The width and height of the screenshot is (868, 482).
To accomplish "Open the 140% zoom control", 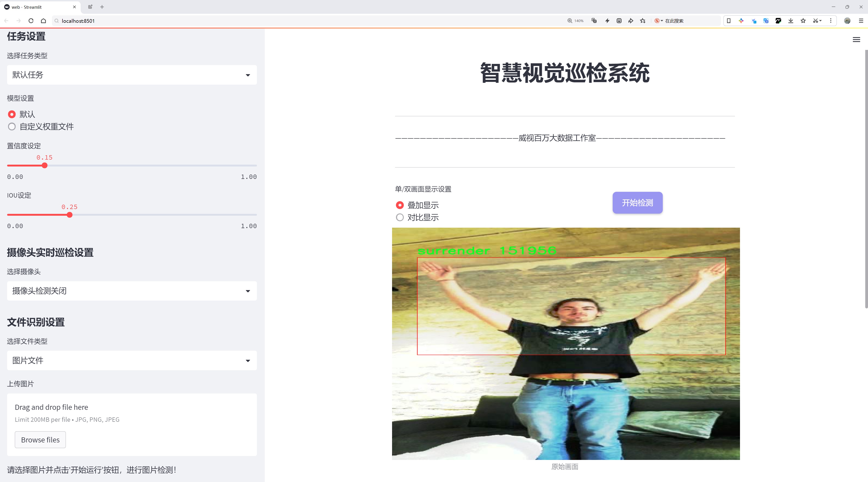I will coord(575,21).
